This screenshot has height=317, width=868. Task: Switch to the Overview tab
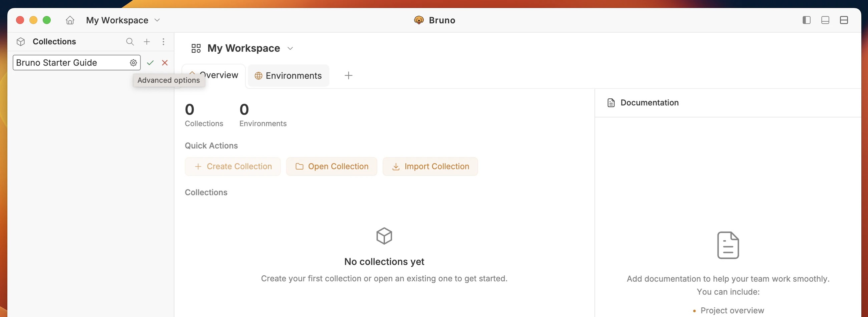[x=213, y=75]
